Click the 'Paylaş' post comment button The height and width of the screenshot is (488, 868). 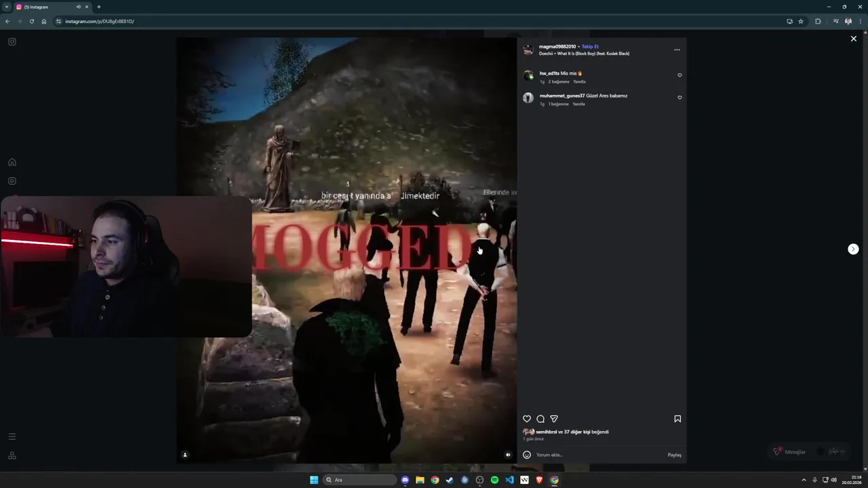click(x=674, y=455)
